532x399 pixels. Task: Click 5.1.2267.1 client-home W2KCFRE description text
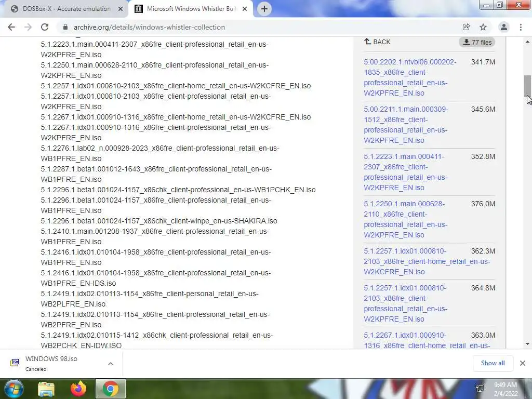coord(176,117)
